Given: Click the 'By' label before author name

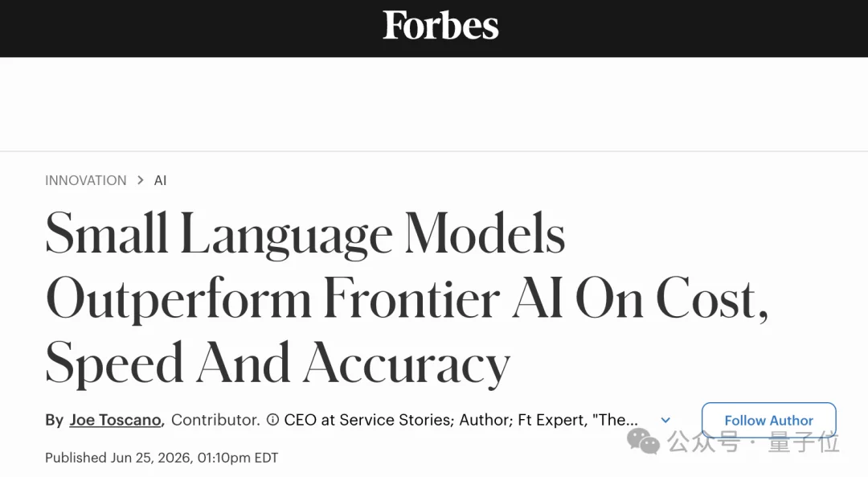Looking at the screenshot, I should (x=55, y=420).
